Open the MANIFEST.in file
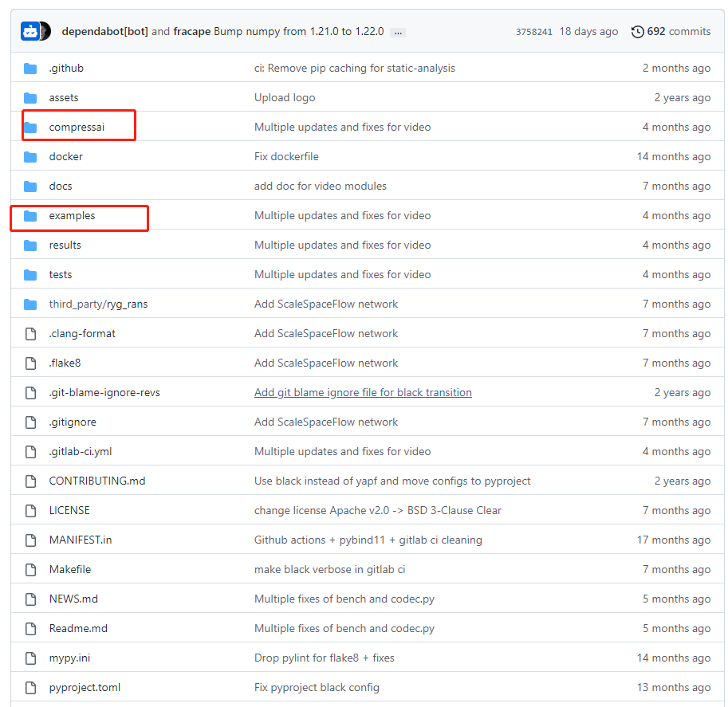This screenshot has width=728, height=707. point(81,540)
